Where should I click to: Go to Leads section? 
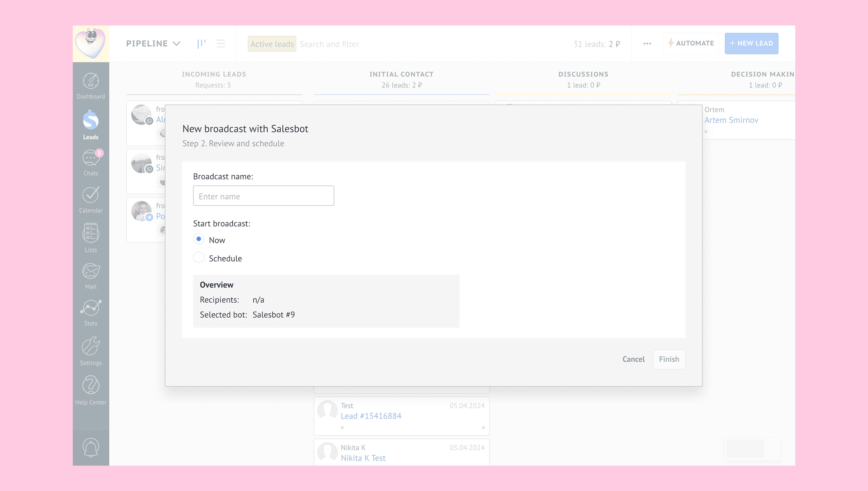click(90, 125)
